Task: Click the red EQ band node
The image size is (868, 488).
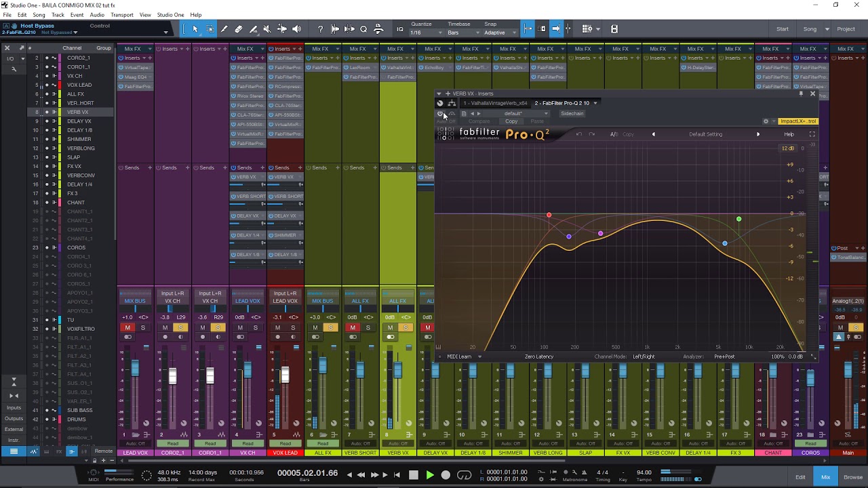Action: click(549, 216)
